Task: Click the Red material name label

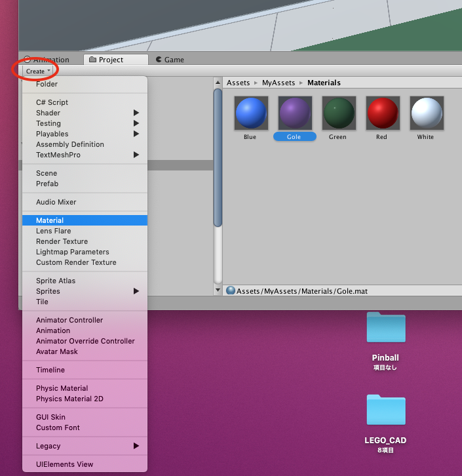Action: tap(381, 137)
